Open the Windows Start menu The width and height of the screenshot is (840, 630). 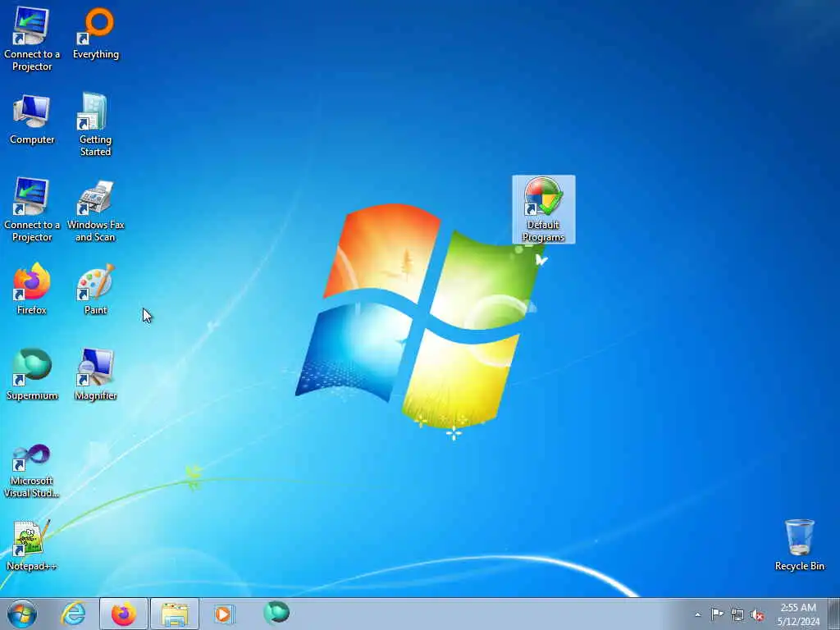coord(22,614)
